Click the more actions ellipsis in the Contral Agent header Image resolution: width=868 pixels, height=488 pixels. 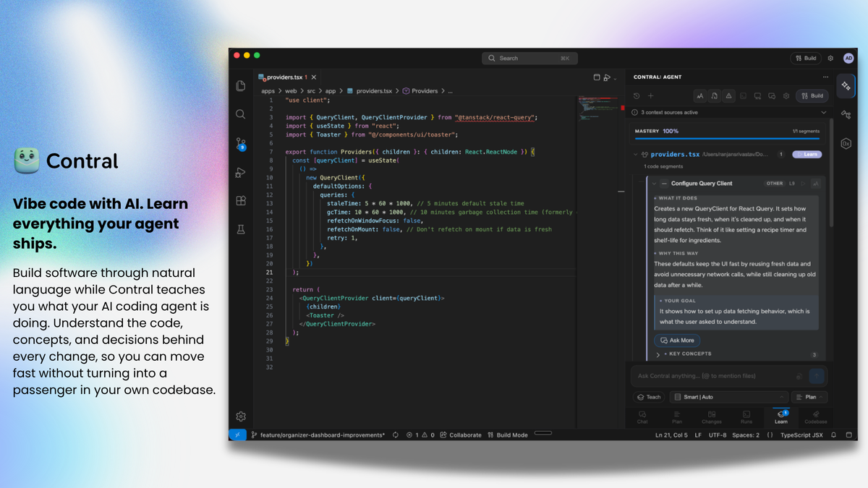(x=825, y=77)
